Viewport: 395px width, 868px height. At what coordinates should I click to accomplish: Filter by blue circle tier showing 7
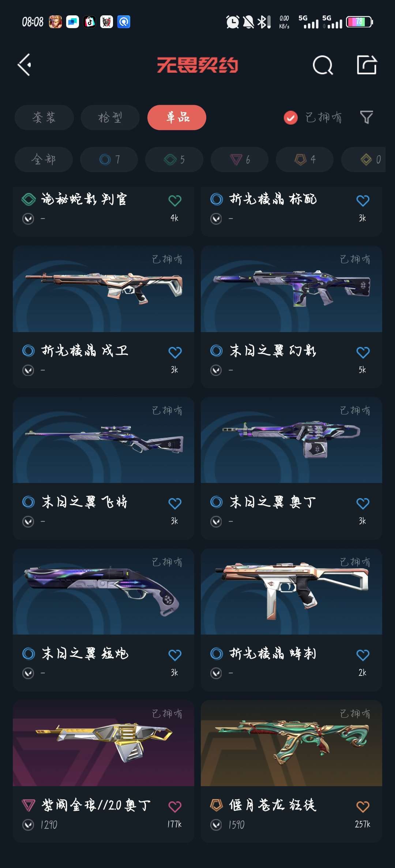[109, 159]
